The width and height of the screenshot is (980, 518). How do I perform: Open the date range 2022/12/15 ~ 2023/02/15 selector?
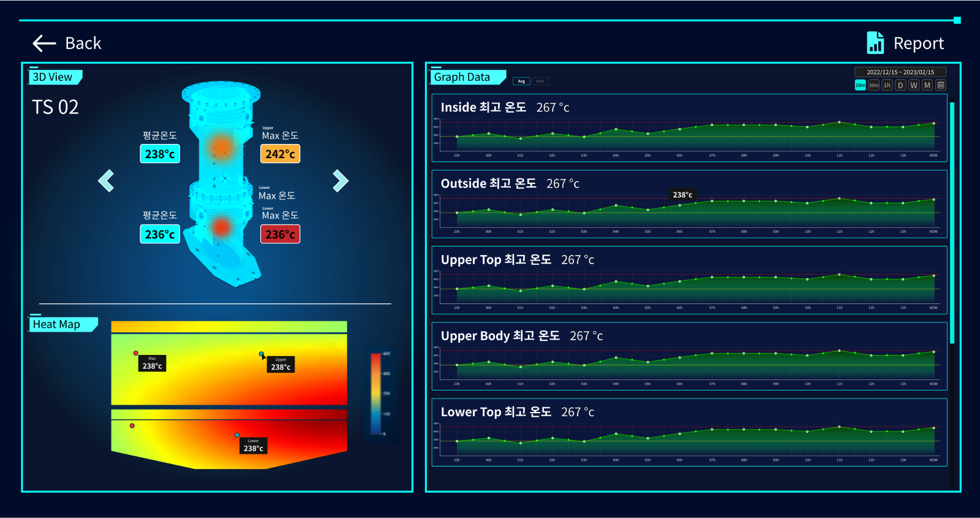[900, 72]
